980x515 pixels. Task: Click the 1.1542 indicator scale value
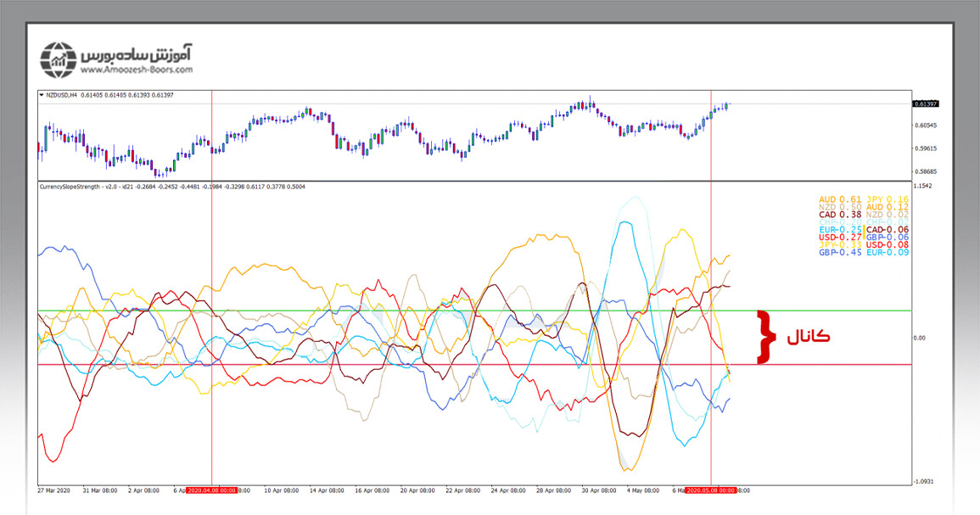[921, 186]
